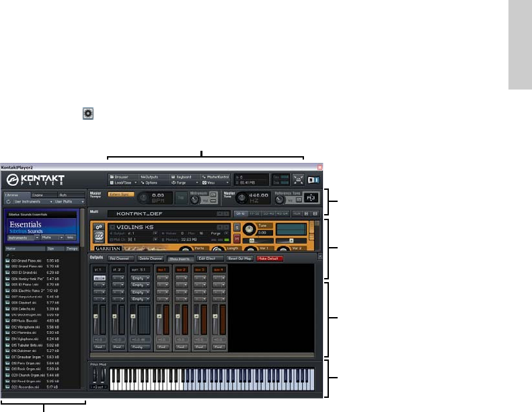532x412 pixels.
Task: Open the User Multis dropdown
Action: click(69, 202)
